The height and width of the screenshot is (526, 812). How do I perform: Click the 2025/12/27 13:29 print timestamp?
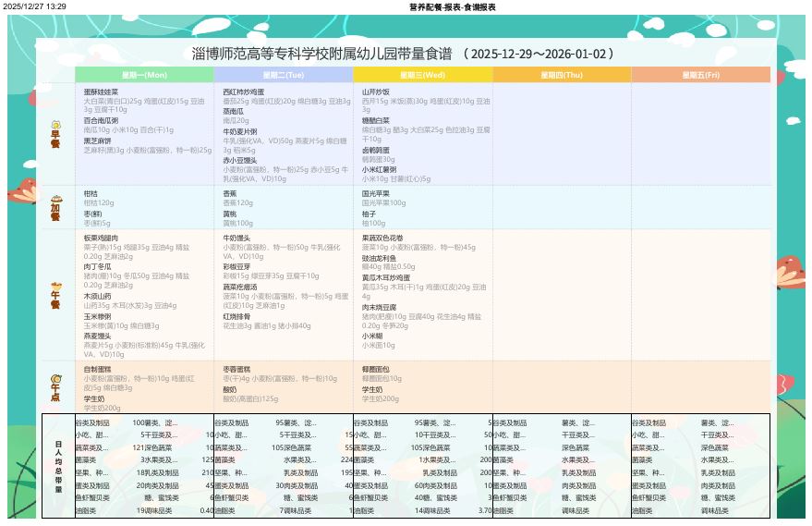pos(34,6)
